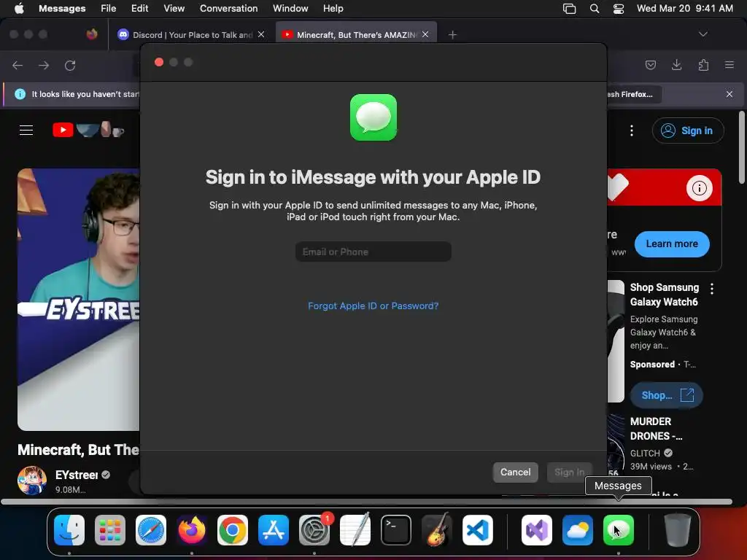Open GarageBand from the Dock
This screenshot has width=747, height=560.
[x=437, y=530]
